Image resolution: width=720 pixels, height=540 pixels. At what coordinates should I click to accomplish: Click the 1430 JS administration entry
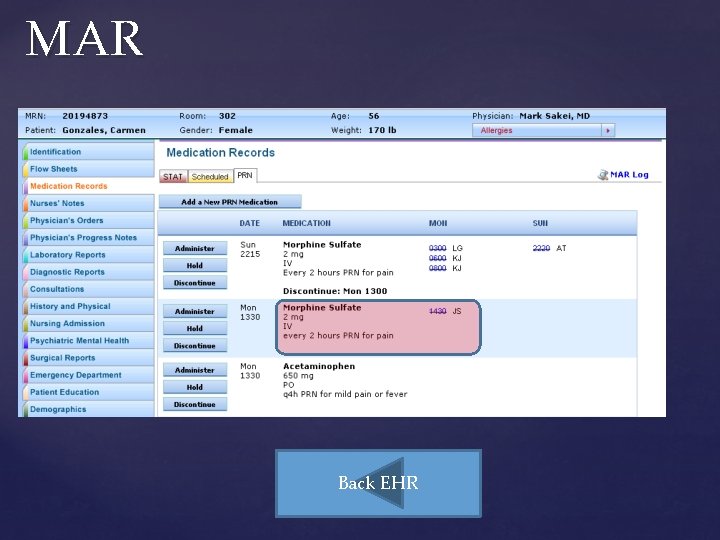(445, 311)
